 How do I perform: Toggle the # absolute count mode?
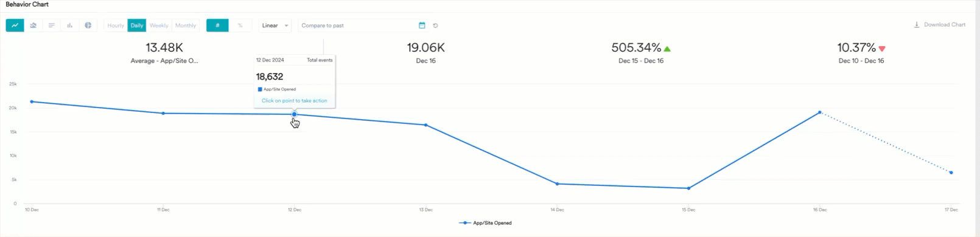217,26
